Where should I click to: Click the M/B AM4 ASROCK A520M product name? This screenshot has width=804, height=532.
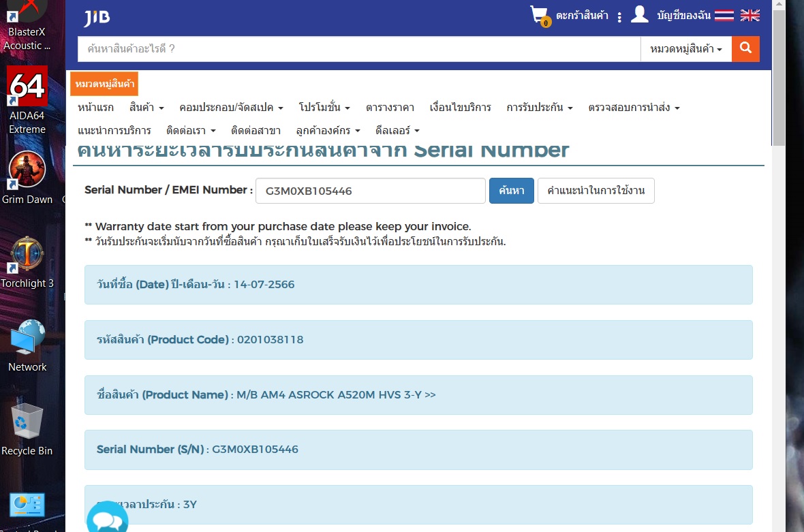pos(336,394)
